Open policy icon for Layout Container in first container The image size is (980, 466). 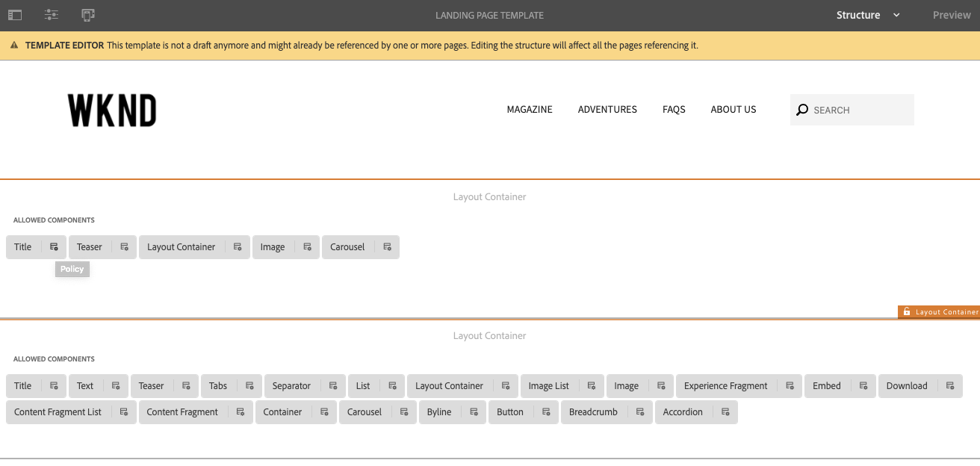pos(238,247)
